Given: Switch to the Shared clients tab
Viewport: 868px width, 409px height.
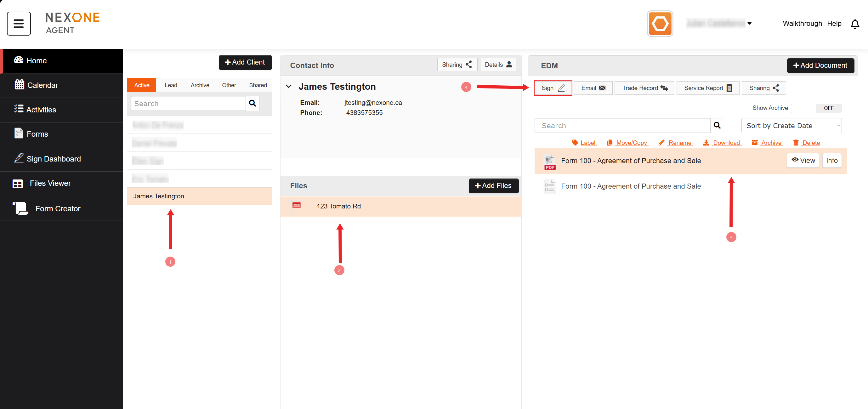Looking at the screenshot, I should [x=258, y=85].
